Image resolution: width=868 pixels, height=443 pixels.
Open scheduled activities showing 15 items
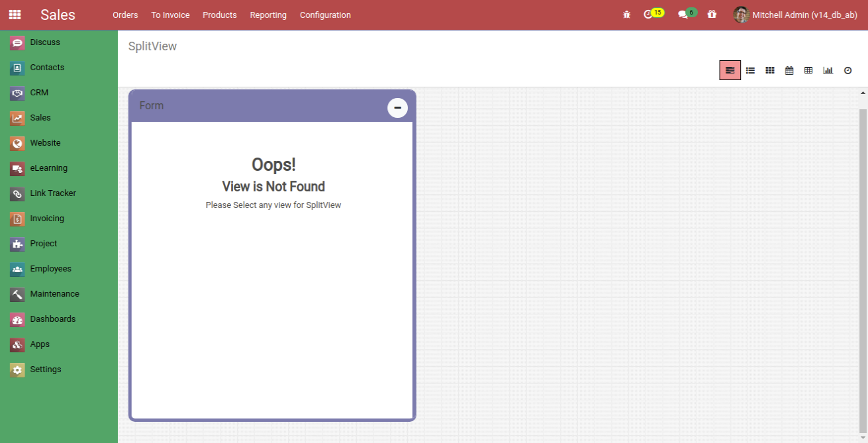(x=650, y=13)
